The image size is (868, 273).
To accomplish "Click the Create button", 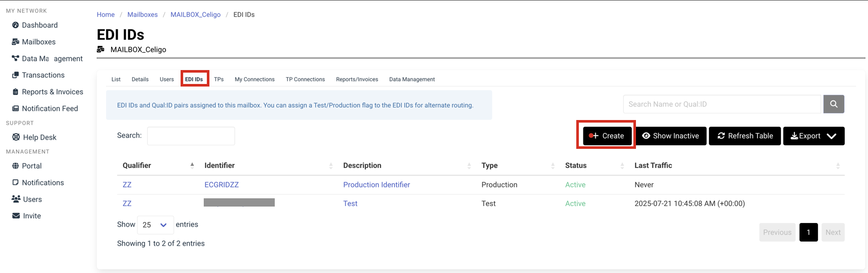I will click(x=607, y=136).
